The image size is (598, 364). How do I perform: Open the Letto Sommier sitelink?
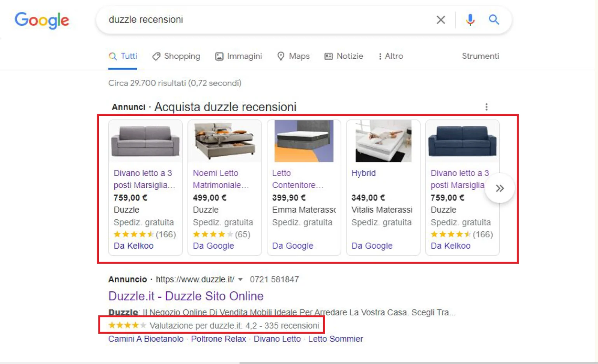pos(336,339)
